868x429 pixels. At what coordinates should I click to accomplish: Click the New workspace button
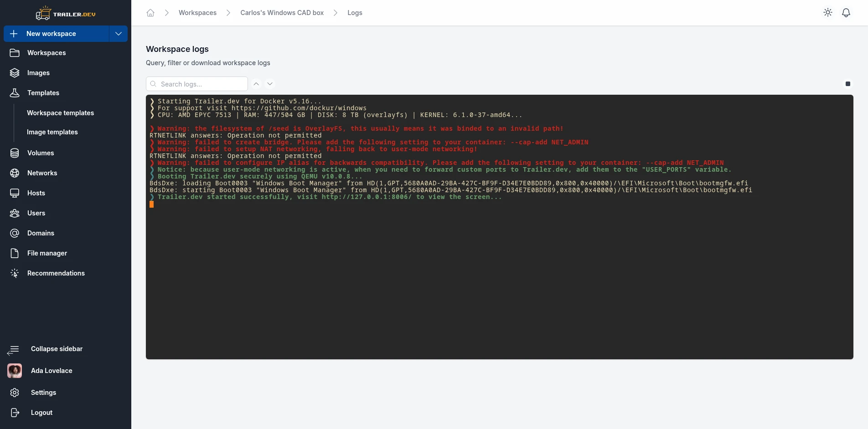tap(57, 34)
